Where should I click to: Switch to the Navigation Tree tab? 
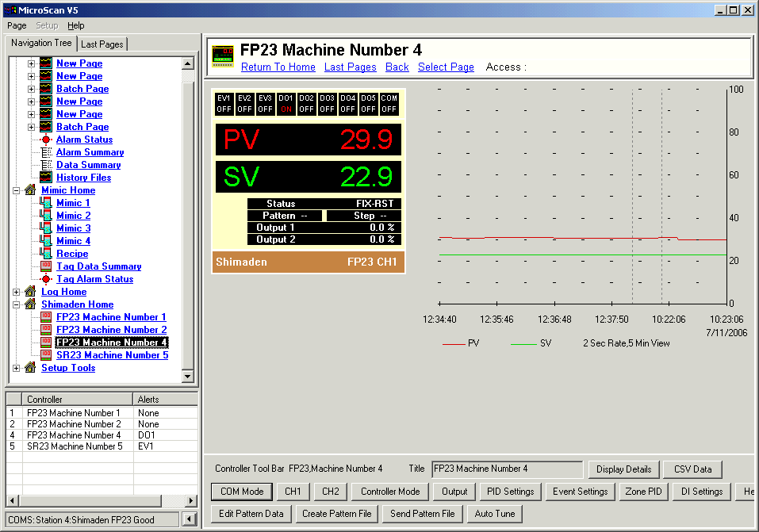pyautogui.click(x=41, y=43)
